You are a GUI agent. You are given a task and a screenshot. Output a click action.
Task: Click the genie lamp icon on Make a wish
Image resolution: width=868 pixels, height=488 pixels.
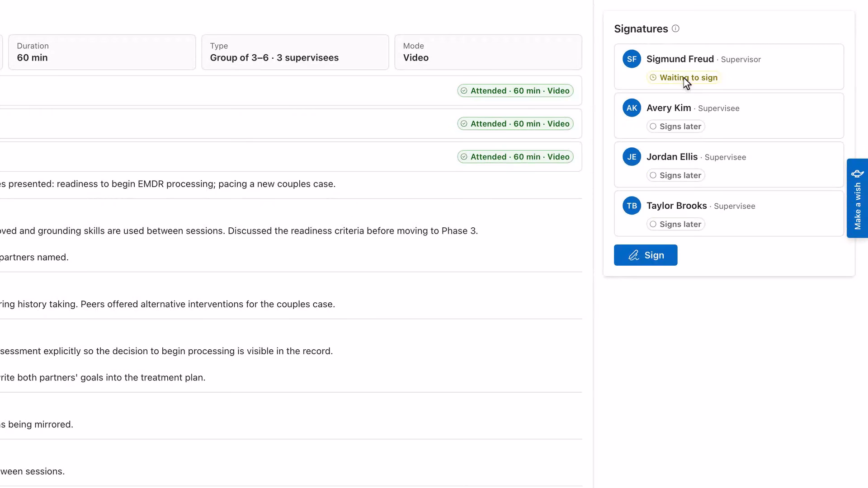pos(857,174)
